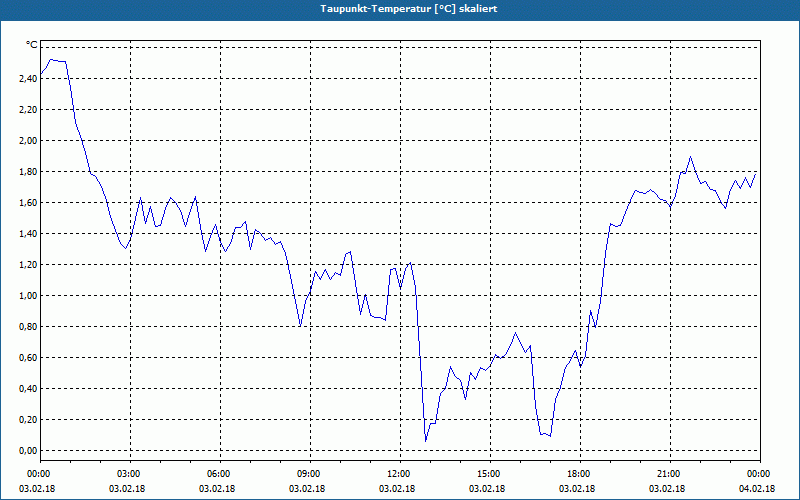Click the 12:00 time axis label
Viewport: 800px width, 500px height.
[x=400, y=474]
